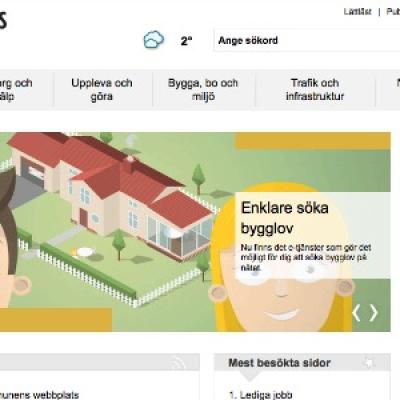Open the Lättläst link
This screenshot has height=400, width=400.
pos(357,12)
